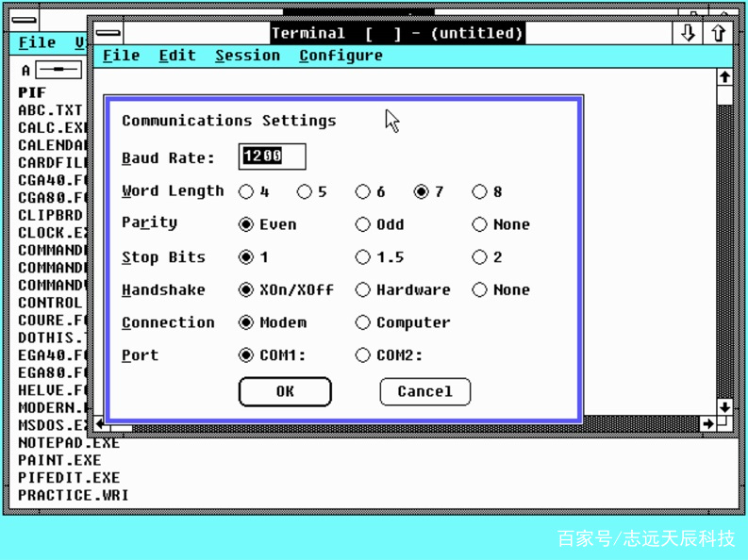Click the Terminal up-arrow maximize icon

(718, 33)
